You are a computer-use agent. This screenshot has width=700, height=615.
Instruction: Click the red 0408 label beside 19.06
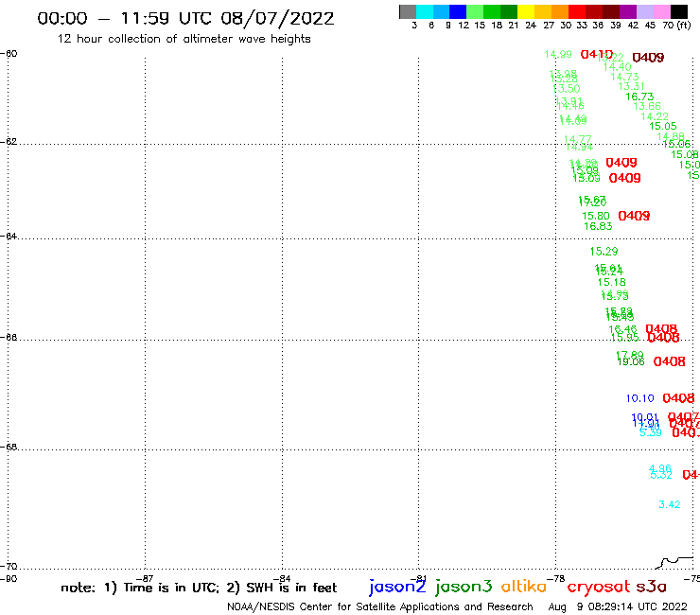pos(669,361)
